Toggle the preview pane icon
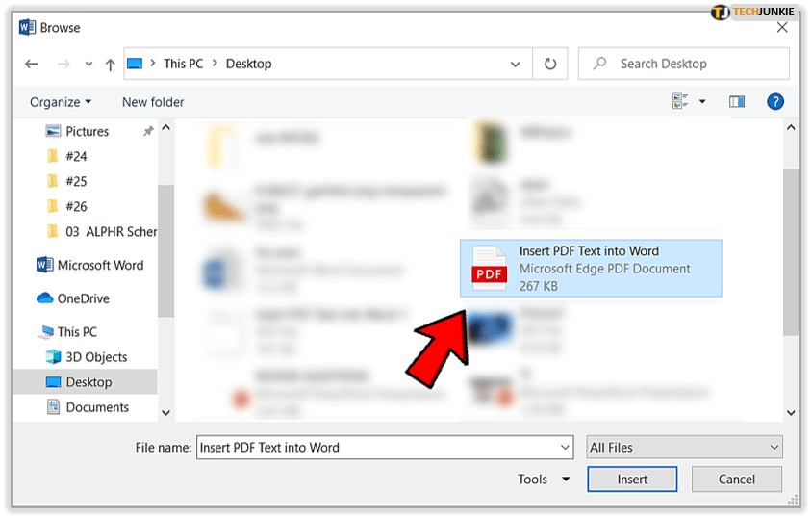Screen dimensions: 812x519 [737, 102]
